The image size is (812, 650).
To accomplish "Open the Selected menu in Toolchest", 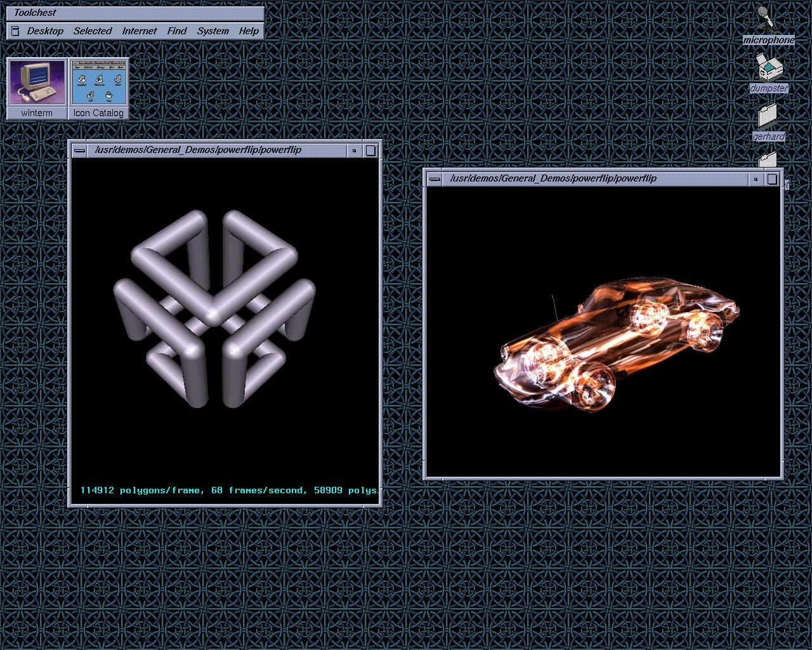I will pyautogui.click(x=93, y=31).
